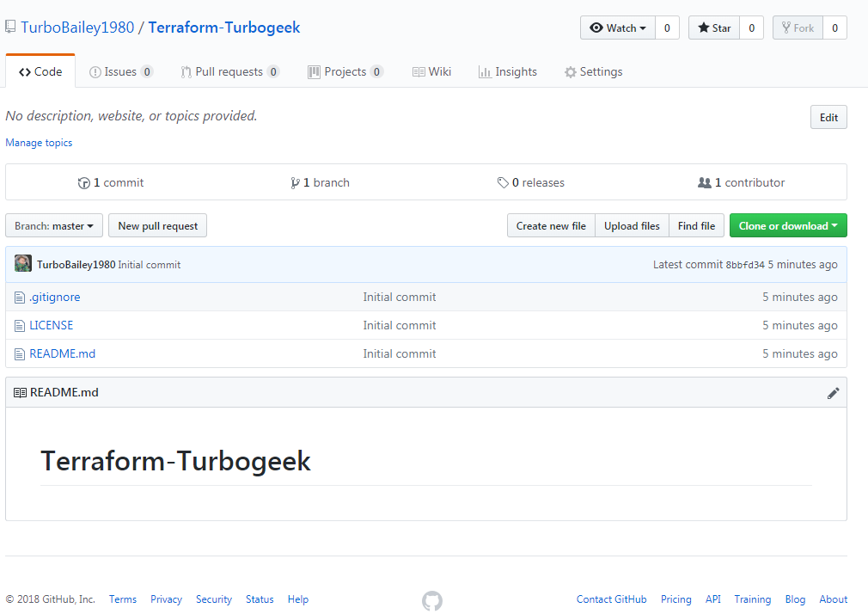This screenshot has width=868, height=614.
Task: Open the .gitignore file
Action: [x=55, y=297]
